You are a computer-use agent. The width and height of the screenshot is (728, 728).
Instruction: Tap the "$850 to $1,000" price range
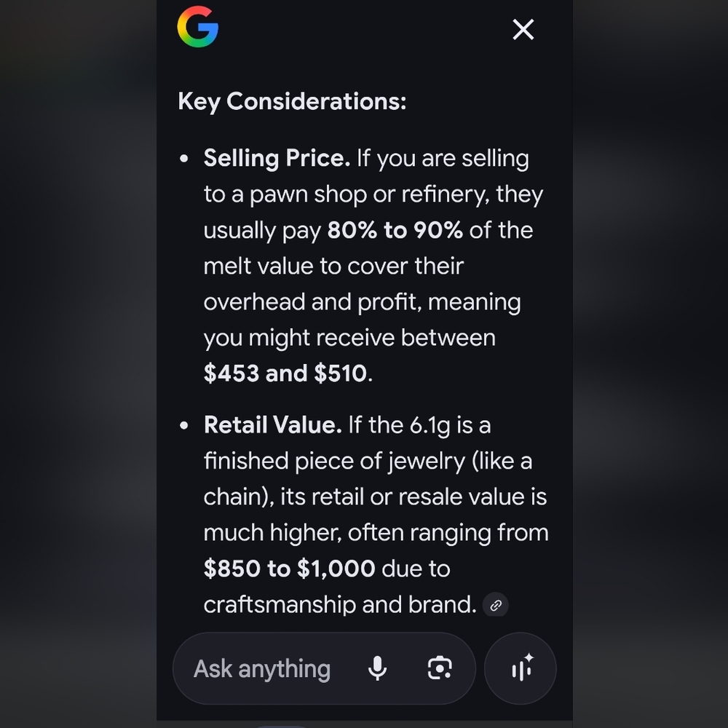pos(289,569)
